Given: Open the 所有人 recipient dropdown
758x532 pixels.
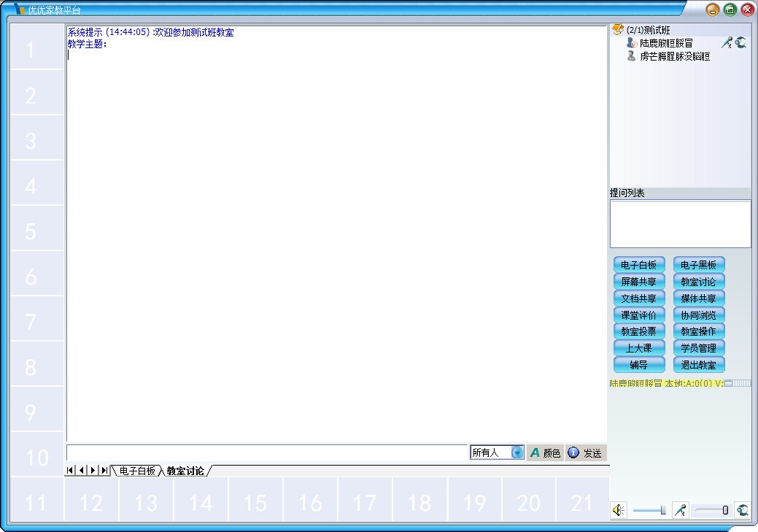Looking at the screenshot, I should pyautogui.click(x=517, y=452).
